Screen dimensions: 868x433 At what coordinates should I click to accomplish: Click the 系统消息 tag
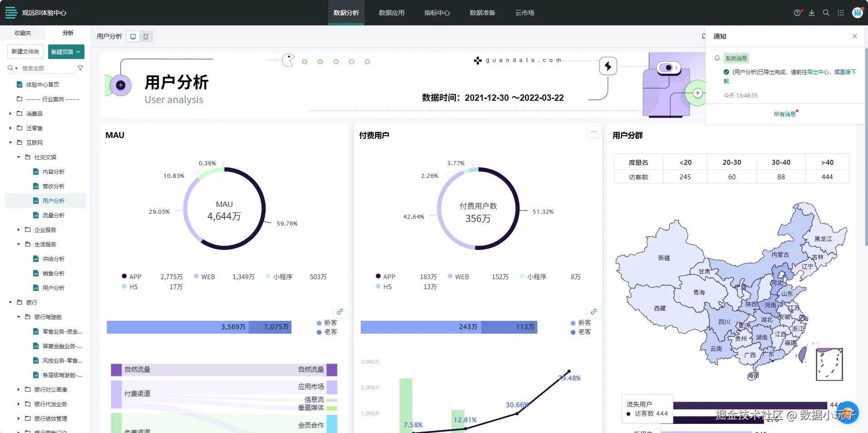pos(736,58)
